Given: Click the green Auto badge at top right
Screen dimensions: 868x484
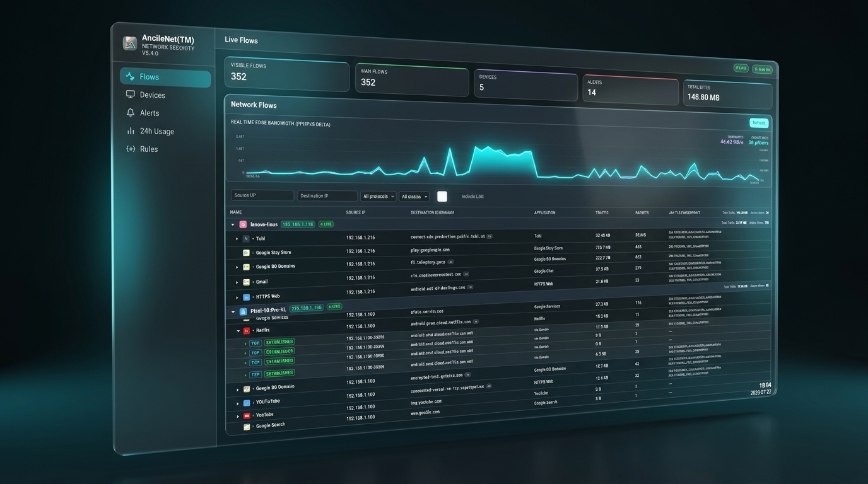Looking at the screenshot, I should pyautogui.click(x=762, y=69).
